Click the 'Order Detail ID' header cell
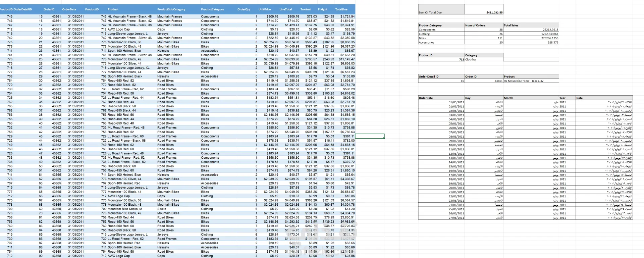 click(441, 76)
